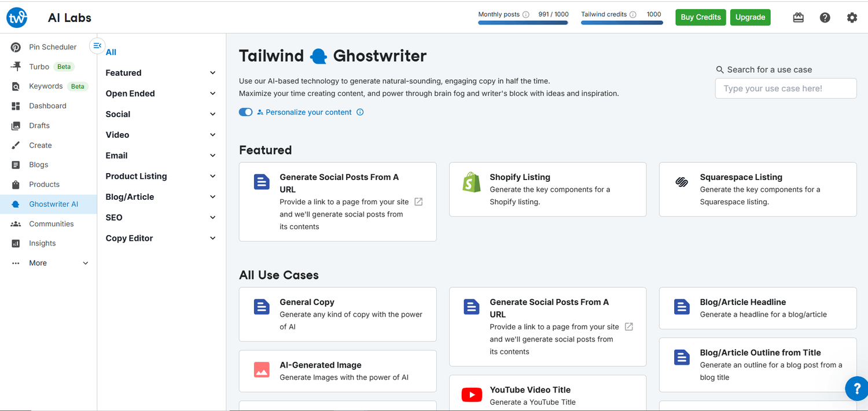Screen dimensions: 868x411
Task: Click the Ghostwriter AI ghost icon in sidebar
Action: pyautogui.click(x=16, y=204)
